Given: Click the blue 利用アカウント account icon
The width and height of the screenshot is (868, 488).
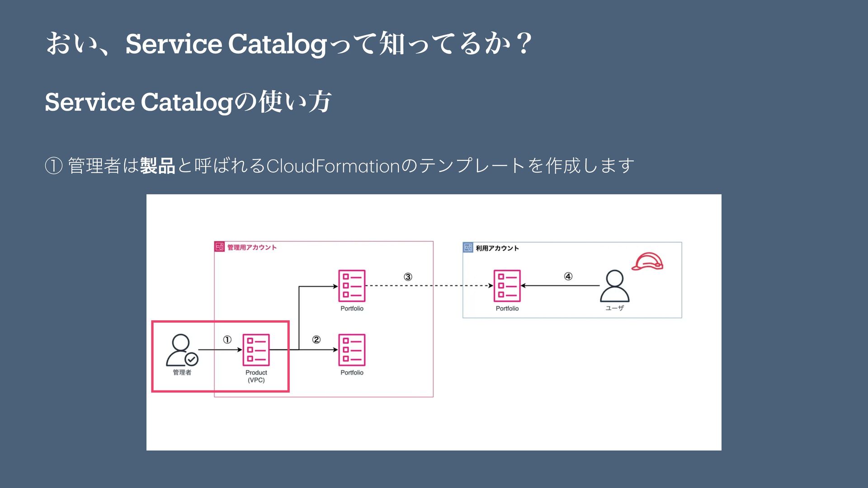Looking at the screenshot, I should coord(468,248).
